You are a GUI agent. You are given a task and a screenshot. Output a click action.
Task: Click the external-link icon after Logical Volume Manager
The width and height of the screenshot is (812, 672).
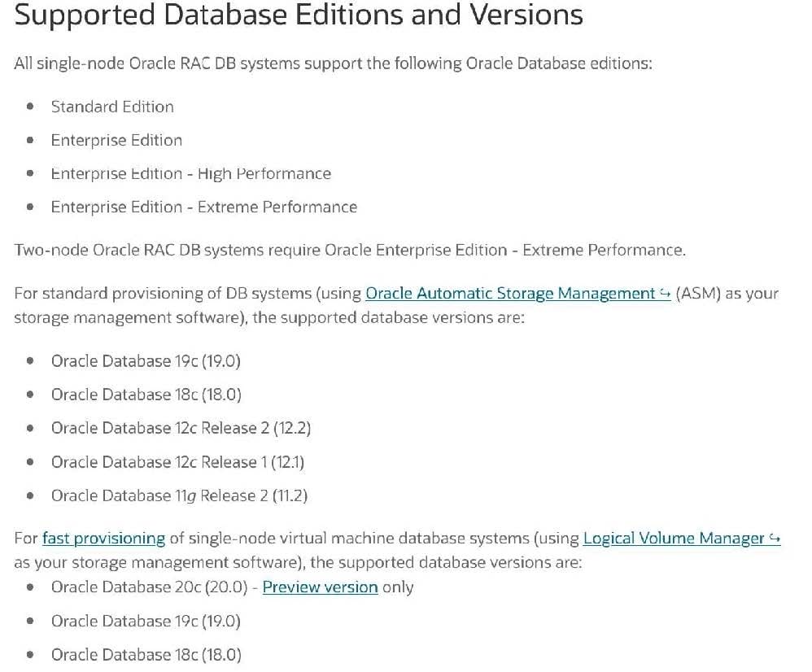(775, 539)
